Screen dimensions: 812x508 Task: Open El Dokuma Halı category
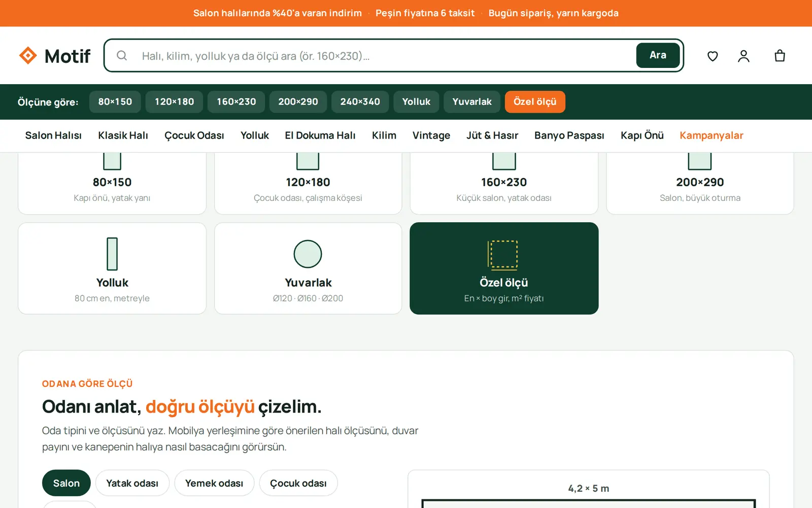(x=320, y=136)
